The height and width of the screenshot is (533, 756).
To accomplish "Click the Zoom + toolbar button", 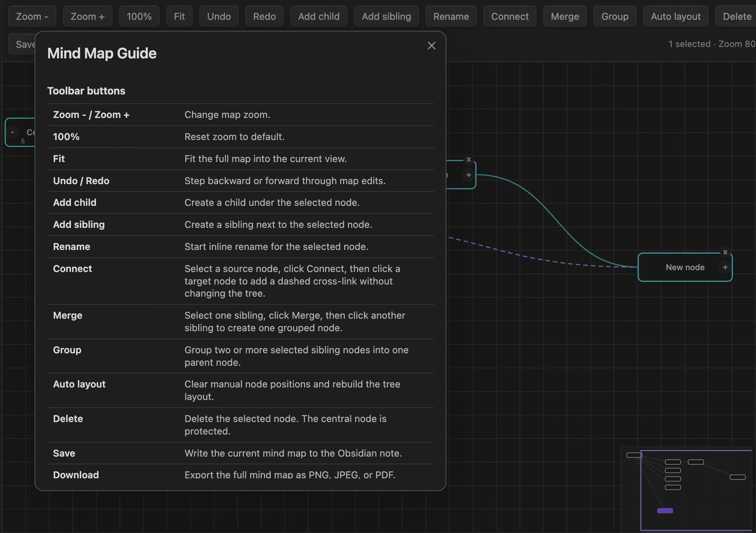I will coord(87,17).
